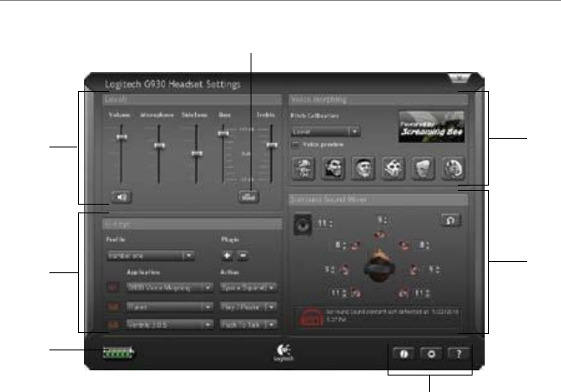Click the Levels section header
The image size is (561, 392).
(x=192, y=100)
